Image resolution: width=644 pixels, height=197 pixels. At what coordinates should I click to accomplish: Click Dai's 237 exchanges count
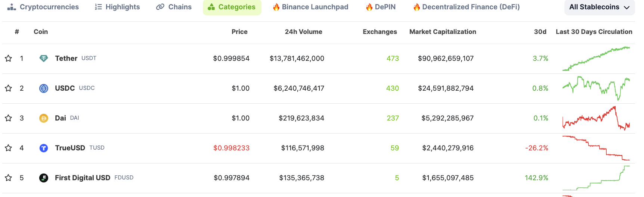tap(393, 118)
